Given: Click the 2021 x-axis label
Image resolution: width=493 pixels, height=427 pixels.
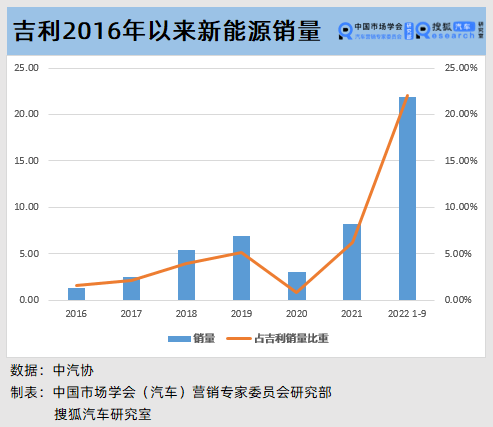Looking at the screenshot, I should pos(351,314).
